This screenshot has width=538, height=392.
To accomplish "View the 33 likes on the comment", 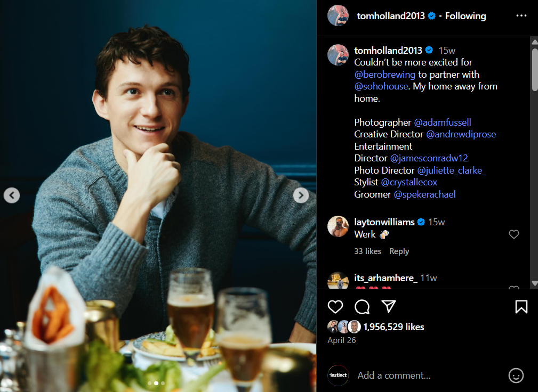I will click(367, 251).
